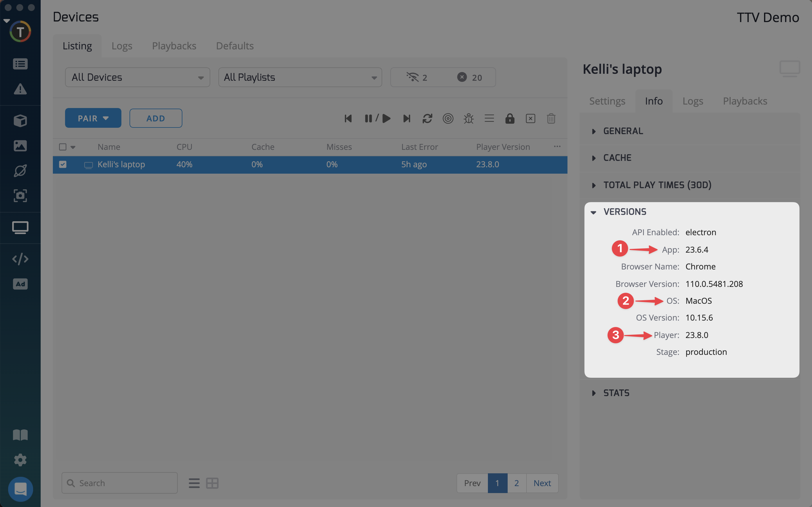Open the All Devices dropdown
The image size is (812, 507).
tap(137, 78)
